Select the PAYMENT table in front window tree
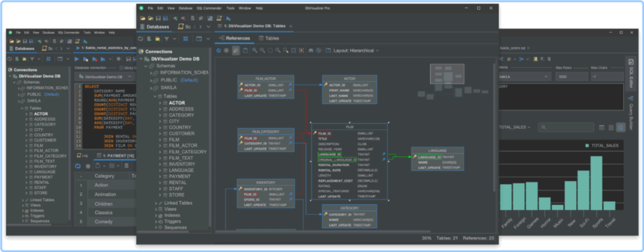 [x=179, y=176]
